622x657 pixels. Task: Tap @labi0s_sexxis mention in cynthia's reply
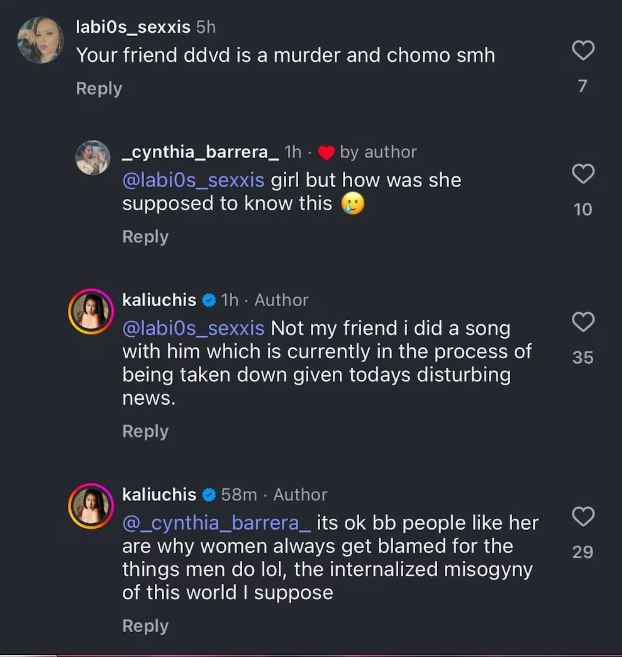click(194, 180)
